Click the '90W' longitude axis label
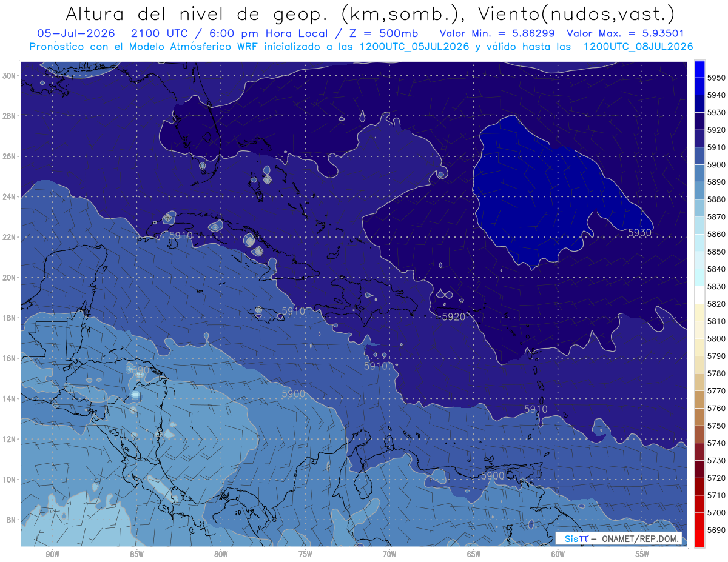Image resolution: width=728 pixels, height=562 pixels. coord(52,554)
